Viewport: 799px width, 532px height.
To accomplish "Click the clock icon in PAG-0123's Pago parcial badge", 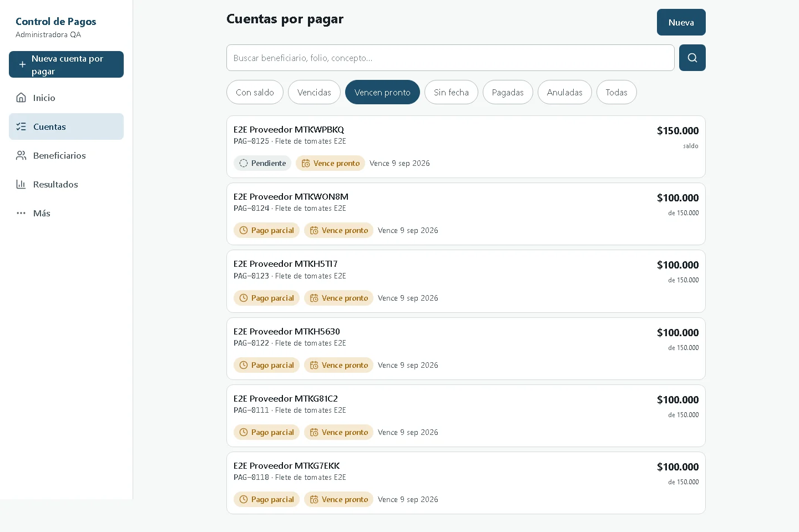I will [244, 298].
